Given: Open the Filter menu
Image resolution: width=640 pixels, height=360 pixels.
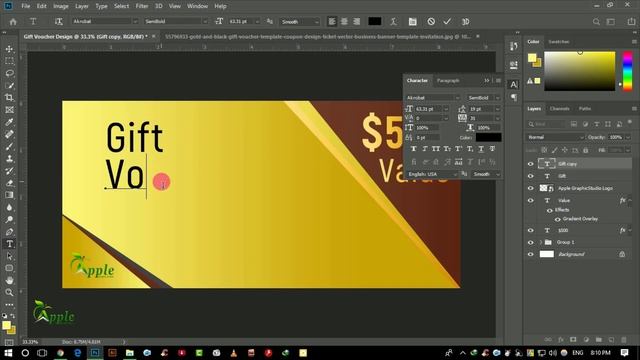Looking at the screenshot, I should (142, 6).
